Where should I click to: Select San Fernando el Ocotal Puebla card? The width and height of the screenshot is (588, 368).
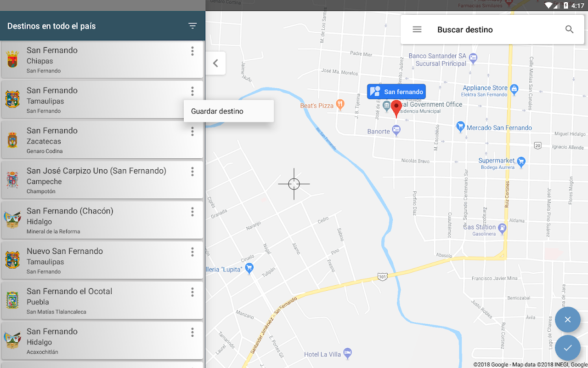click(x=102, y=301)
